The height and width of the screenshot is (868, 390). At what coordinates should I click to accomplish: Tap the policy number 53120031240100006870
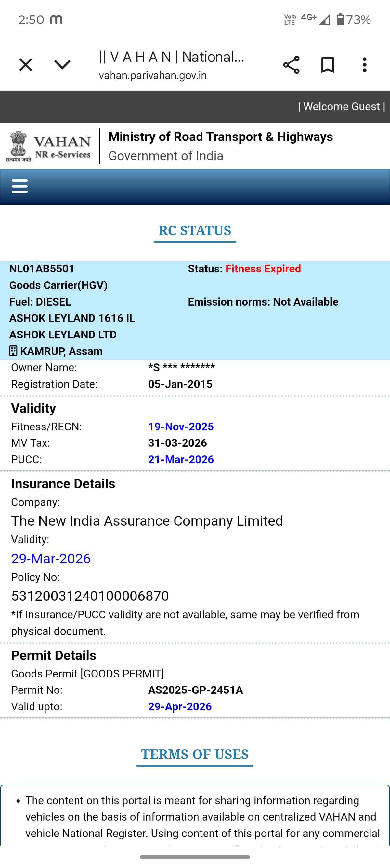click(x=90, y=596)
